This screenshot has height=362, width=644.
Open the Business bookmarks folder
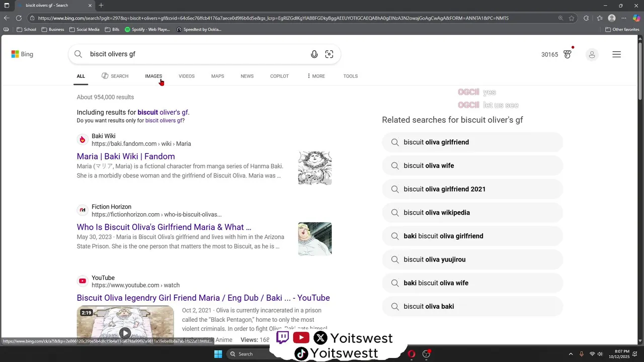click(53, 29)
